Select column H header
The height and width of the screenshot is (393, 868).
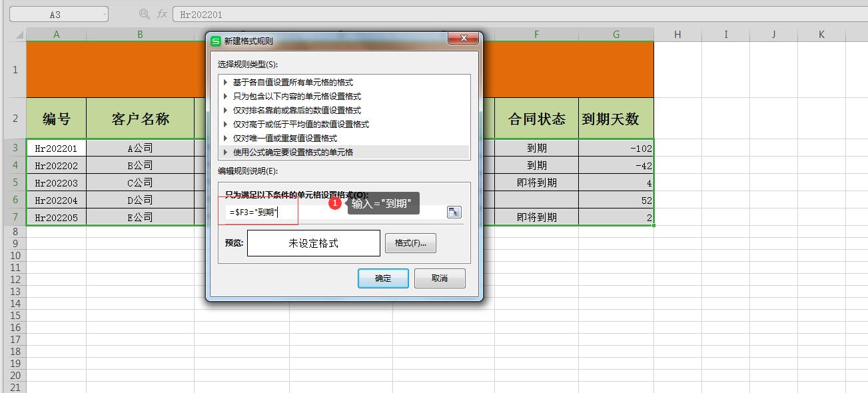(677, 35)
